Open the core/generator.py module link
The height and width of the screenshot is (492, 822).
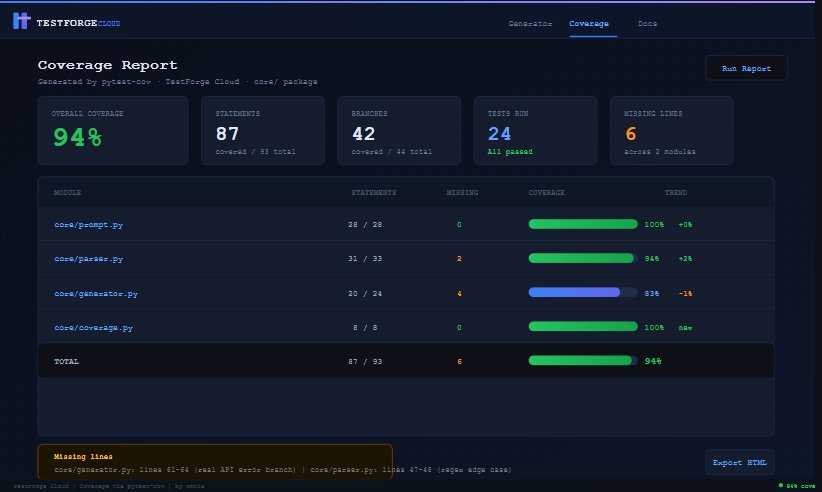pos(96,294)
